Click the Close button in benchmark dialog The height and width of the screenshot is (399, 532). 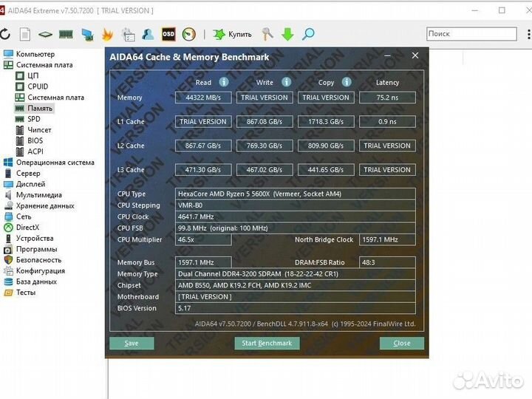(x=402, y=343)
